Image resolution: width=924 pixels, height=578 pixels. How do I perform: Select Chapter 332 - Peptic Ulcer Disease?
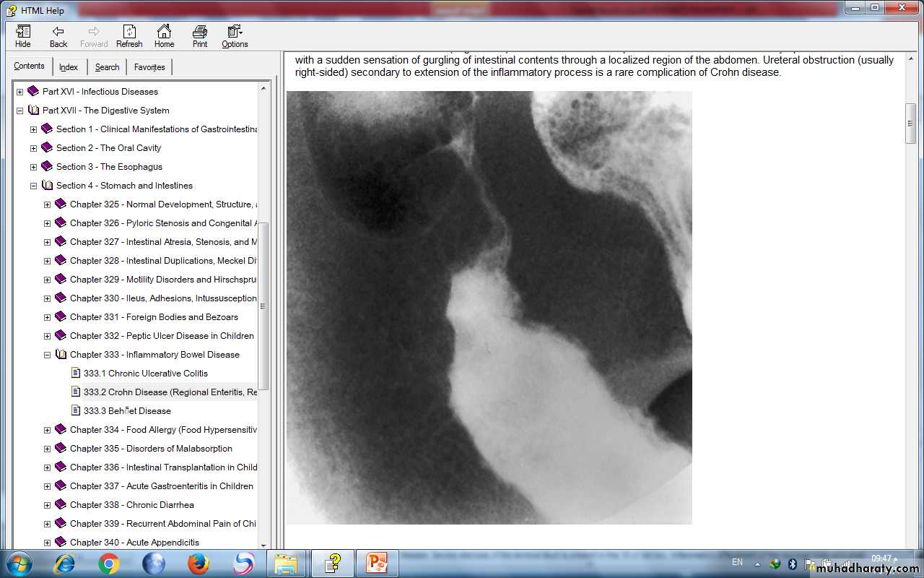pos(162,336)
